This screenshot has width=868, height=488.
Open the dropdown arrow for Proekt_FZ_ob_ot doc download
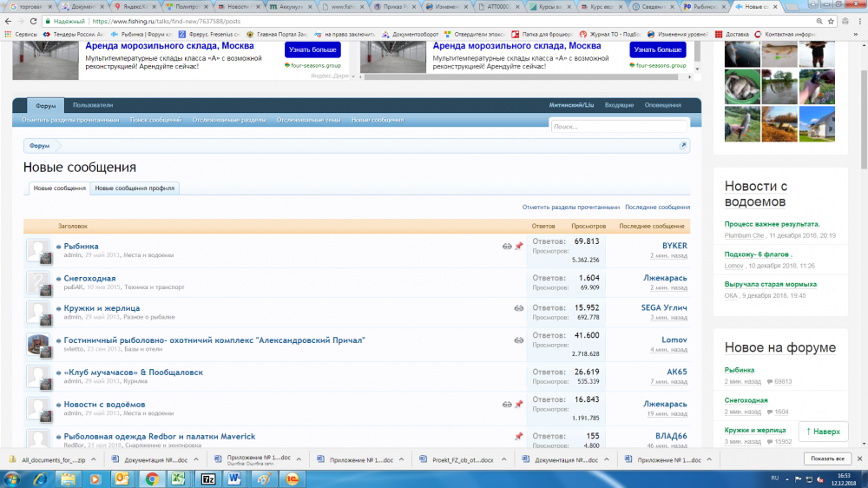(505, 459)
